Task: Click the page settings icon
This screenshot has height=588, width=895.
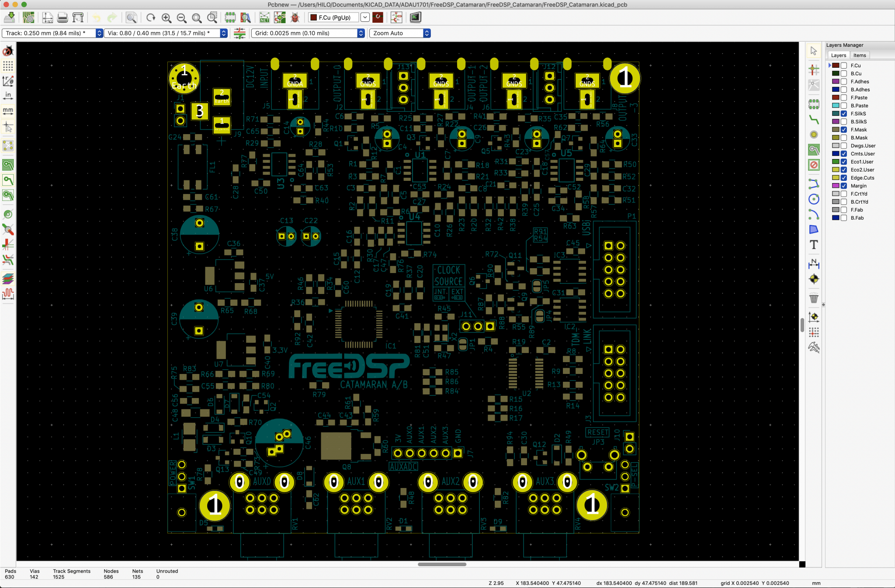Action: pyautogui.click(x=48, y=17)
